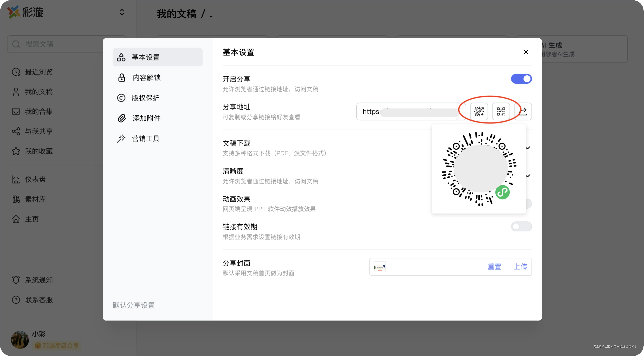Open the 营销工具 marketing tools section
644x356 pixels.
[x=145, y=138]
